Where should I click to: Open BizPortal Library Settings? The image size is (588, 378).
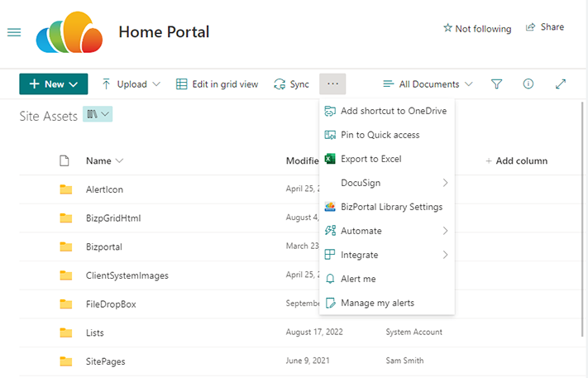click(x=391, y=207)
